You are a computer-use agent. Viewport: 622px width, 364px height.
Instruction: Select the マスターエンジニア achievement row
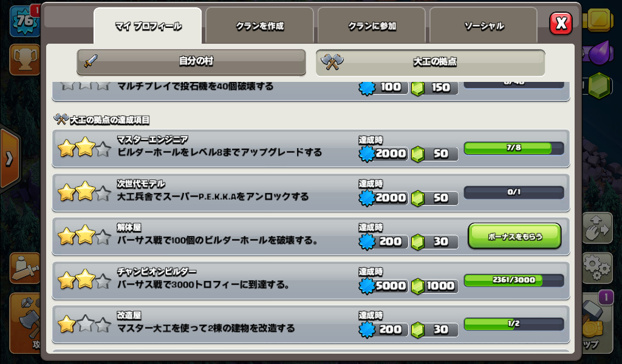pyautogui.click(x=311, y=149)
